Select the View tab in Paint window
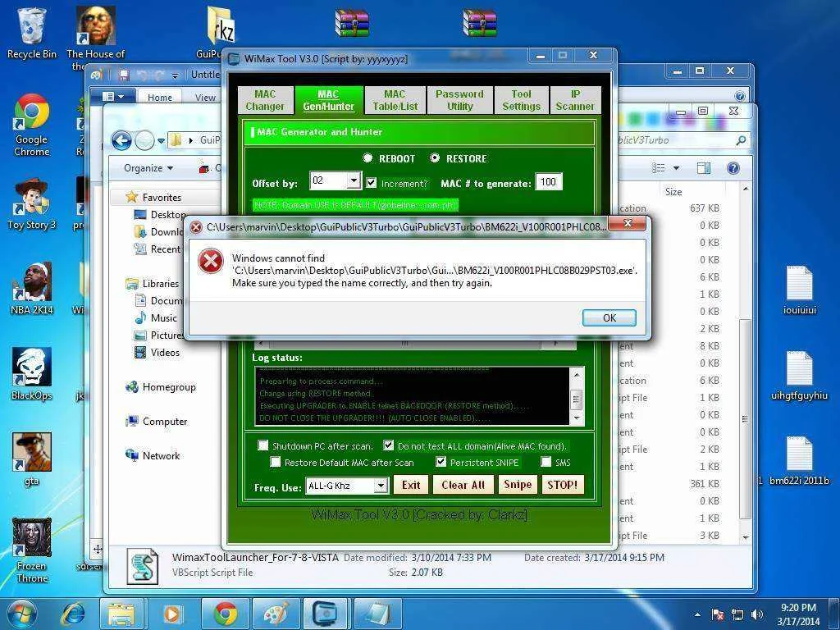The image size is (840, 630). [205, 97]
